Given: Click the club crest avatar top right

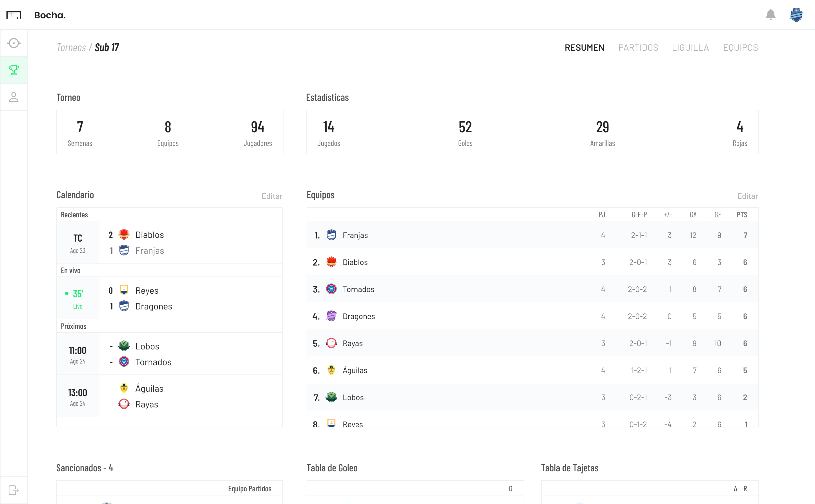Looking at the screenshot, I should [x=796, y=15].
